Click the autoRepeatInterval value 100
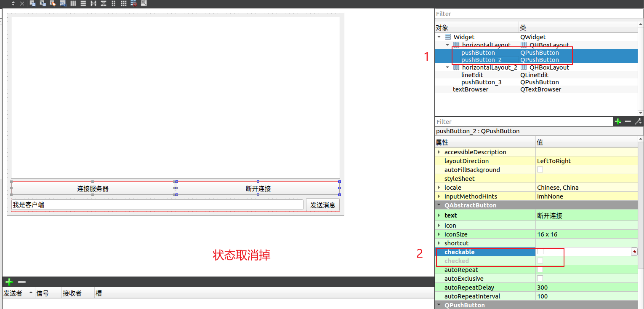644x309 pixels. point(542,296)
